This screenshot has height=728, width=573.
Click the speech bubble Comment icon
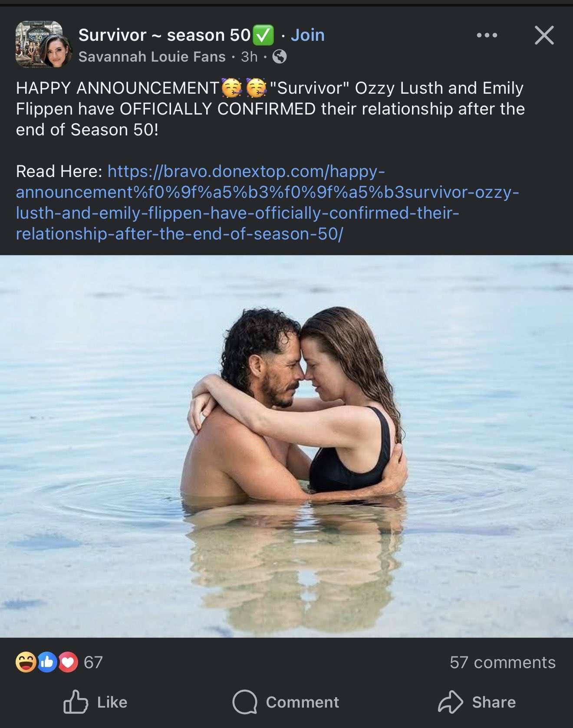pos(245,702)
